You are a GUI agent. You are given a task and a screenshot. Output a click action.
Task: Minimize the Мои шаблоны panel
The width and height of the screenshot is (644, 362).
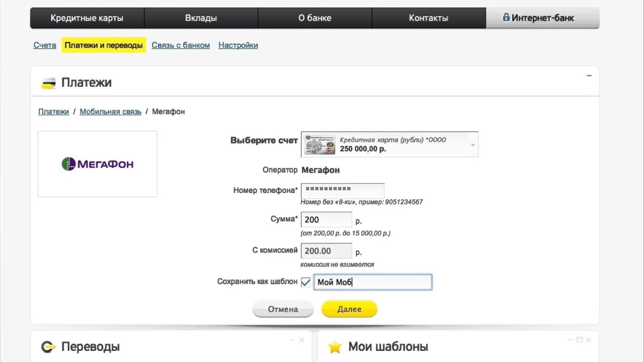[570, 340]
